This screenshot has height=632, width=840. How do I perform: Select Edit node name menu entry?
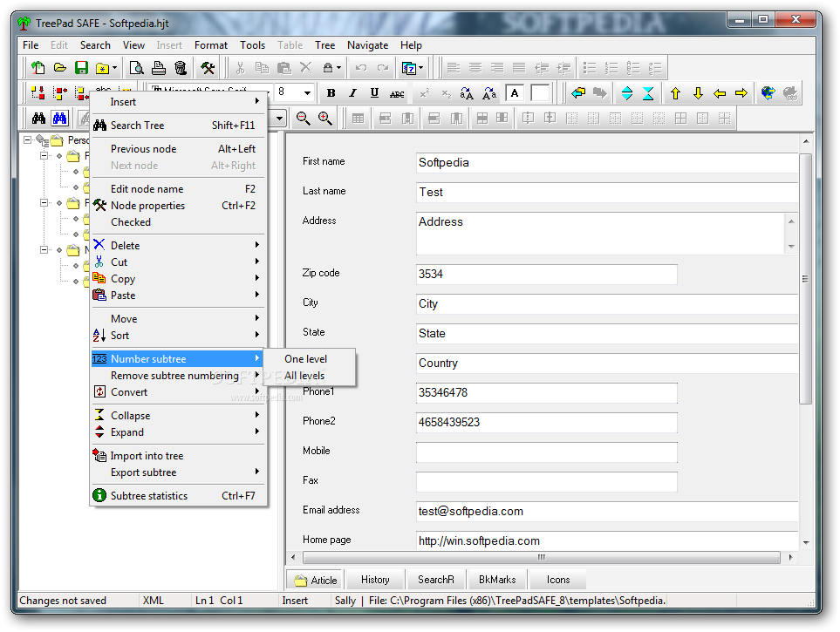click(x=179, y=189)
